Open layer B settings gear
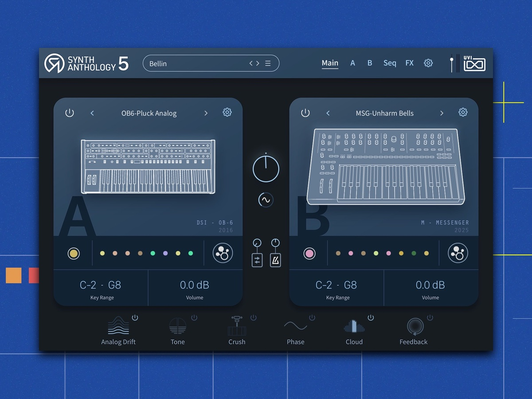The image size is (532, 399). pyautogui.click(x=463, y=113)
